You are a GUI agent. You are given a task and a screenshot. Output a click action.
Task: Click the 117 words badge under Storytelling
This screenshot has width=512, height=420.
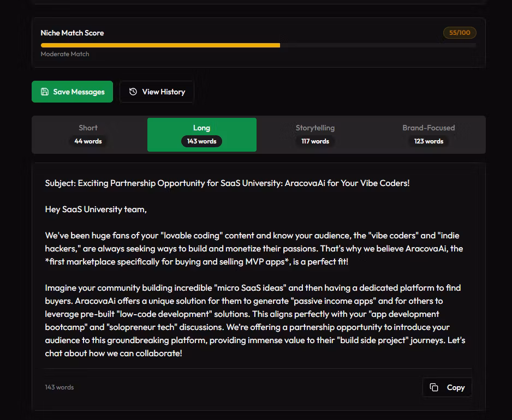(315, 141)
